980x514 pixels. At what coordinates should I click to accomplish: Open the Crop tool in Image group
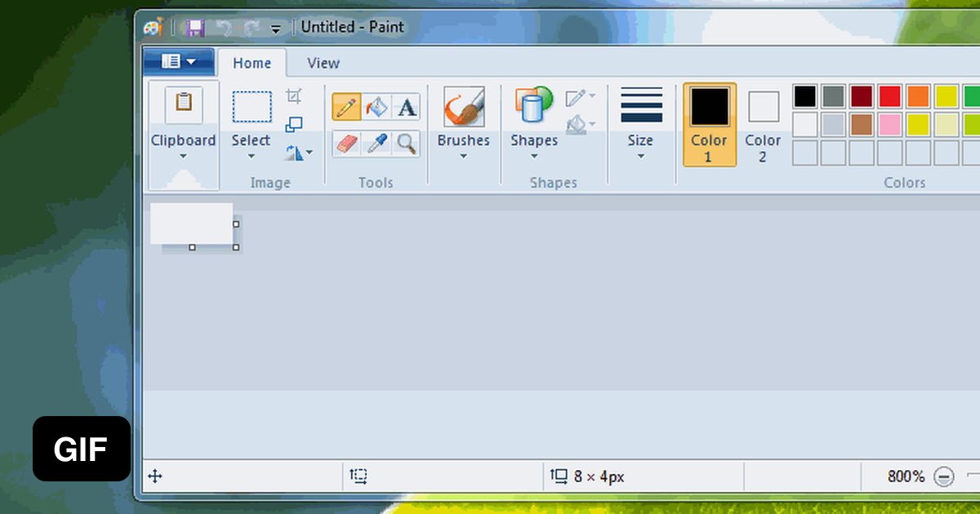294,95
